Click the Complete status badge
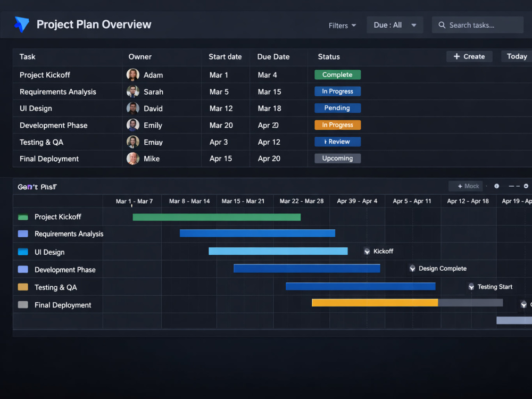This screenshot has height=399, width=532. click(x=338, y=74)
